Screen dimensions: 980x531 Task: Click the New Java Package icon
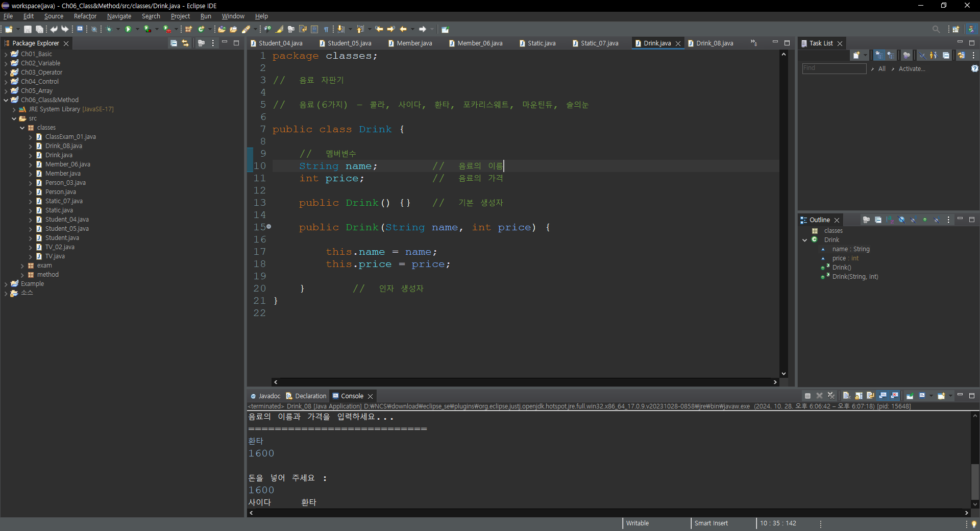[188, 29]
